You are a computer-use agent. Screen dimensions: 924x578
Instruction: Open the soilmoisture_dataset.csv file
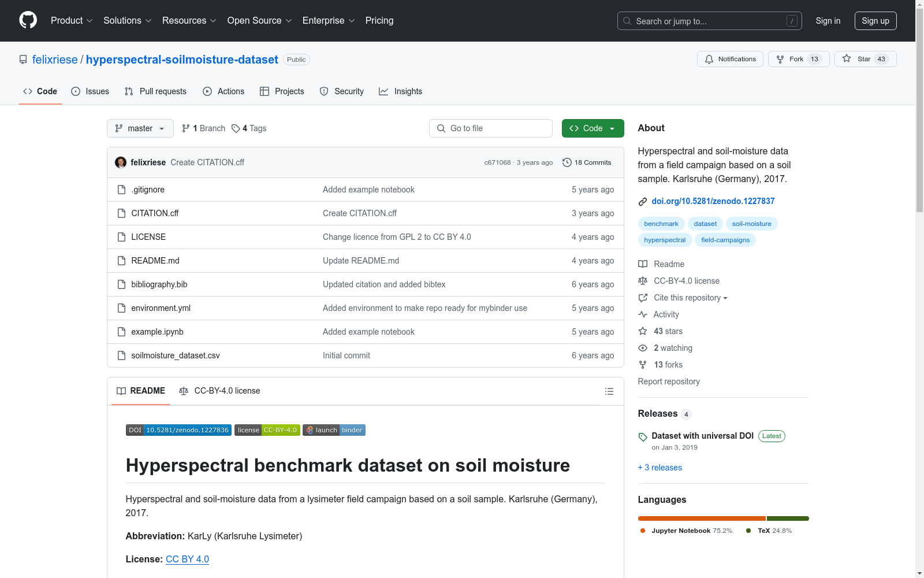pos(176,355)
